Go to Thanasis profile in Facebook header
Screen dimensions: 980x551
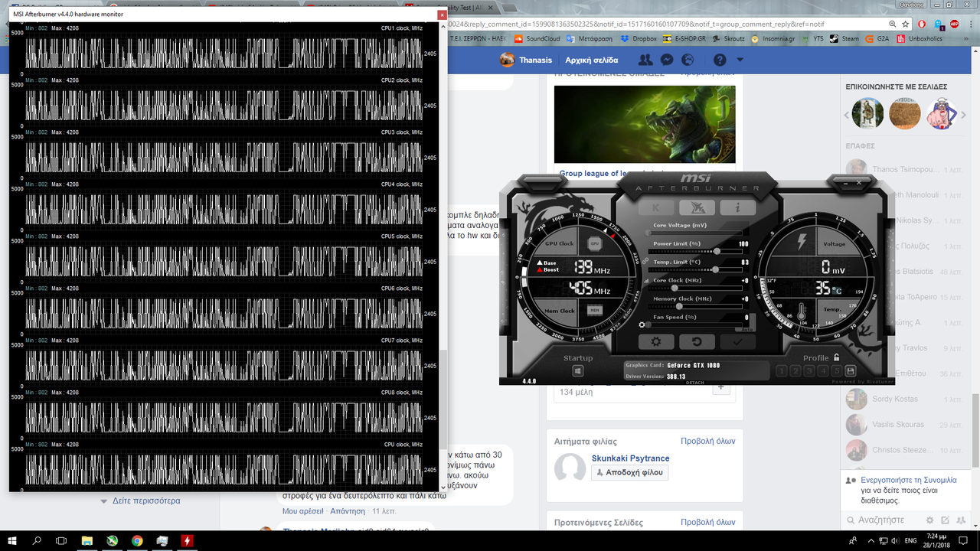(526, 60)
